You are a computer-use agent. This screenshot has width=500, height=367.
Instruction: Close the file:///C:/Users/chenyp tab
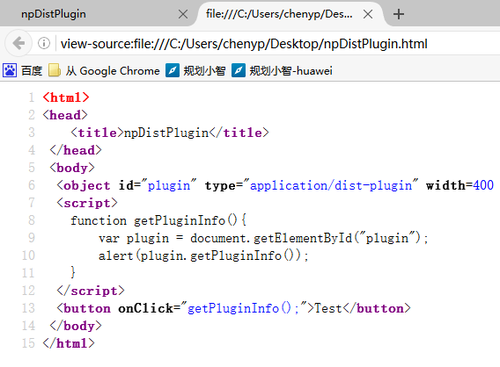click(x=368, y=14)
